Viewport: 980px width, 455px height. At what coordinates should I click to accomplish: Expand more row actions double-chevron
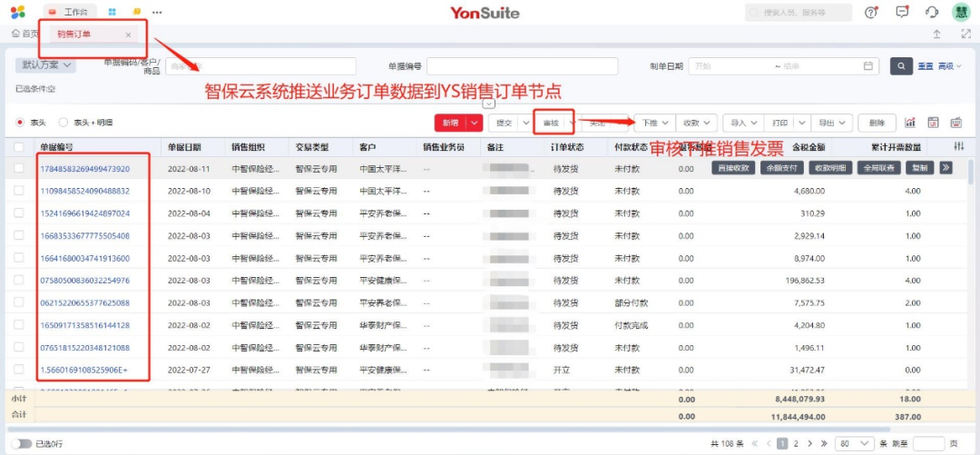point(946,168)
